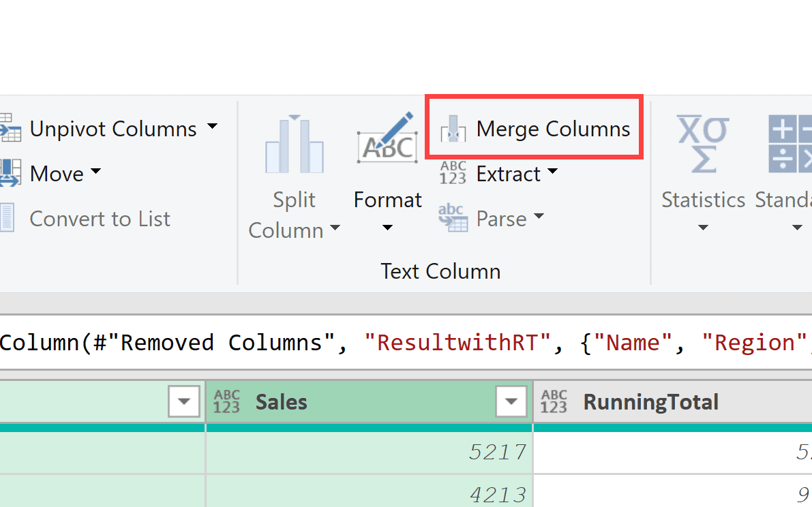Click the Standard arithmetic operators icon

pos(790,144)
